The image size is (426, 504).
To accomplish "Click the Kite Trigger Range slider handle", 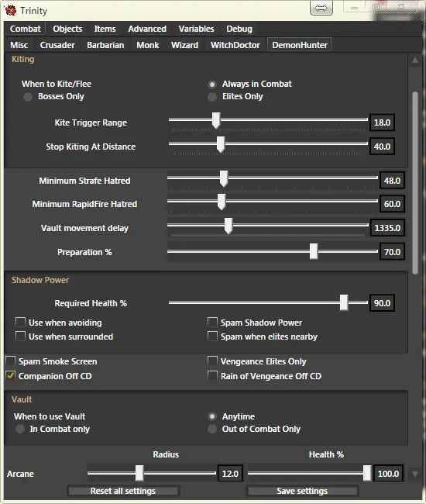I will coord(216,120).
